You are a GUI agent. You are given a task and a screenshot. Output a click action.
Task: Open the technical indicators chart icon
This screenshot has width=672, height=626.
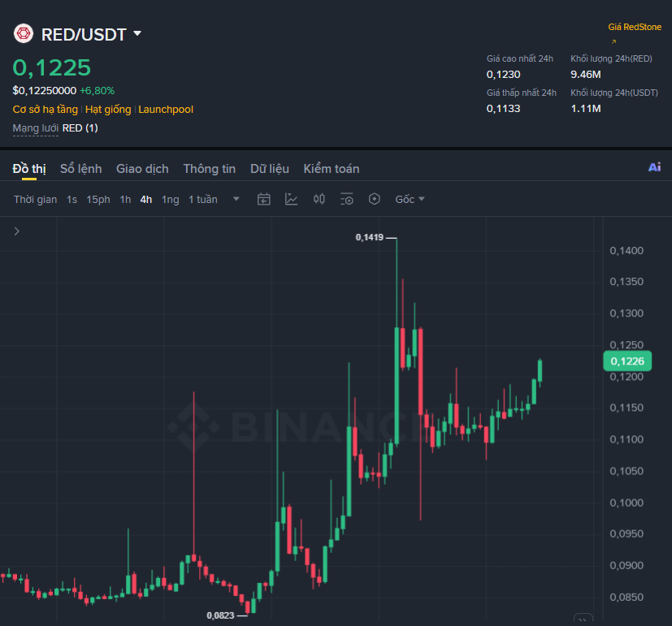(292, 199)
